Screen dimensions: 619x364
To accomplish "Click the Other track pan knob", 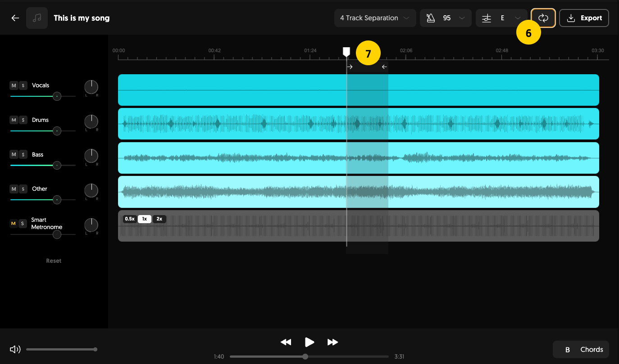I will [91, 190].
